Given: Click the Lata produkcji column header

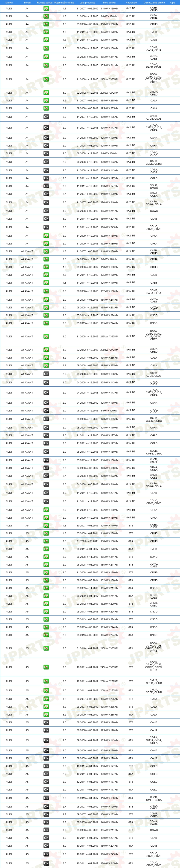Looking at the screenshot, I should [x=87, y=2].
